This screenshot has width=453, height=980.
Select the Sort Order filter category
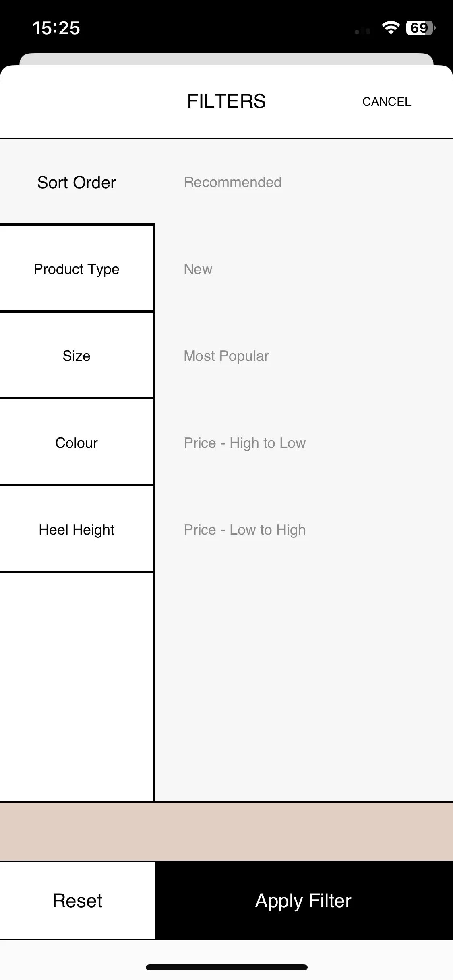pos(77,182)
